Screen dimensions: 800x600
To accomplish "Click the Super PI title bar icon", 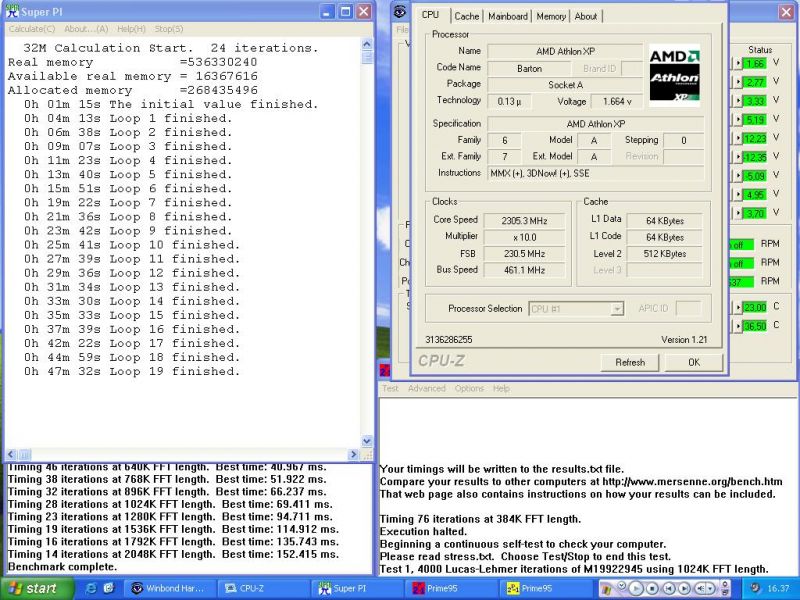I will 11,12.
